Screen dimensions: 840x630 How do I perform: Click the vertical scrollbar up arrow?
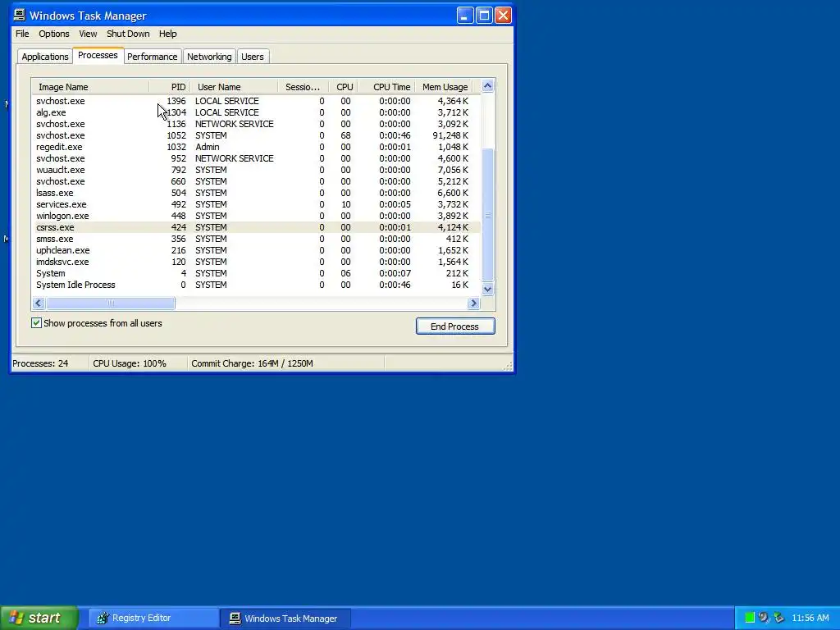pos(487,86)
